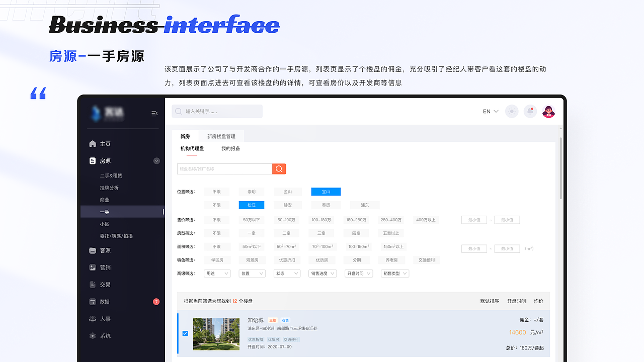Select the 50万以下 price filter
The height and width of the screenshot is (362, 644).
coord(252,220)
